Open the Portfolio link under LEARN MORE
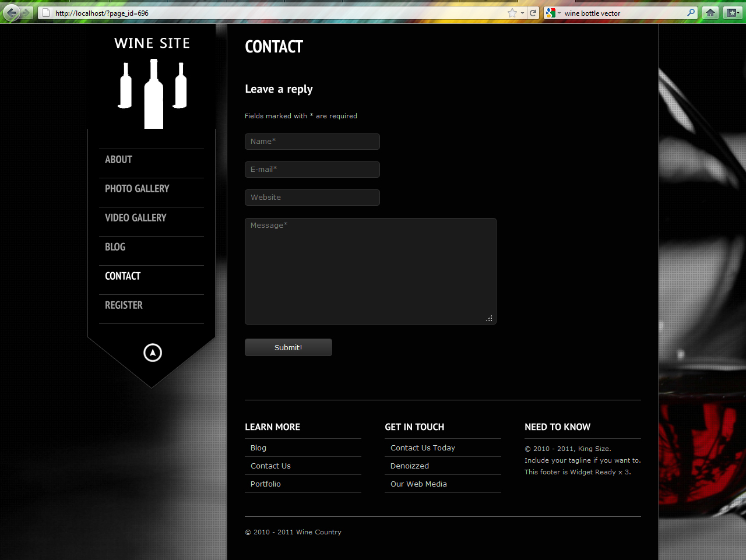746x560 pixels. [x=266, y=484]
